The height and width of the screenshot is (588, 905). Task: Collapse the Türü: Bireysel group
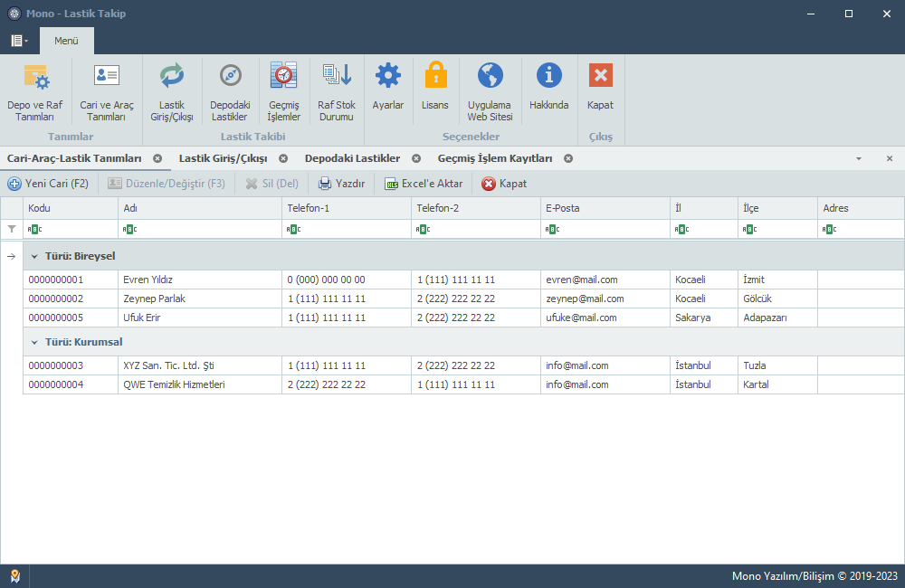[34, 256]
